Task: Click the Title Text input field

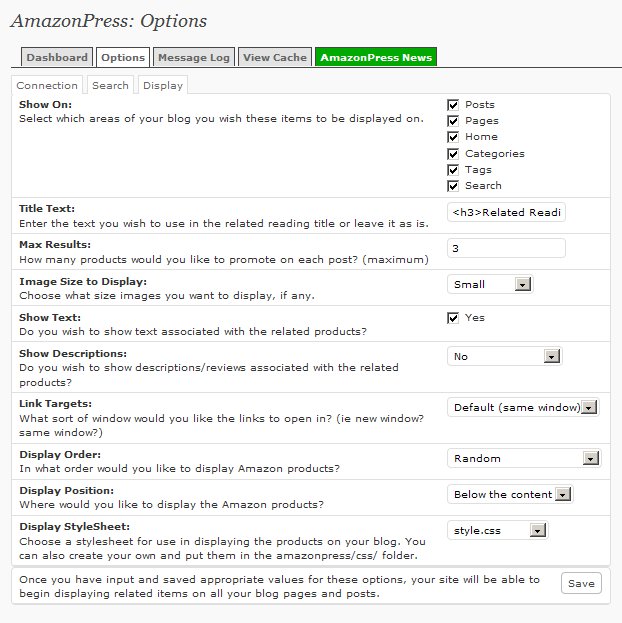Action: pyautogui.click(x=506, y=212)
